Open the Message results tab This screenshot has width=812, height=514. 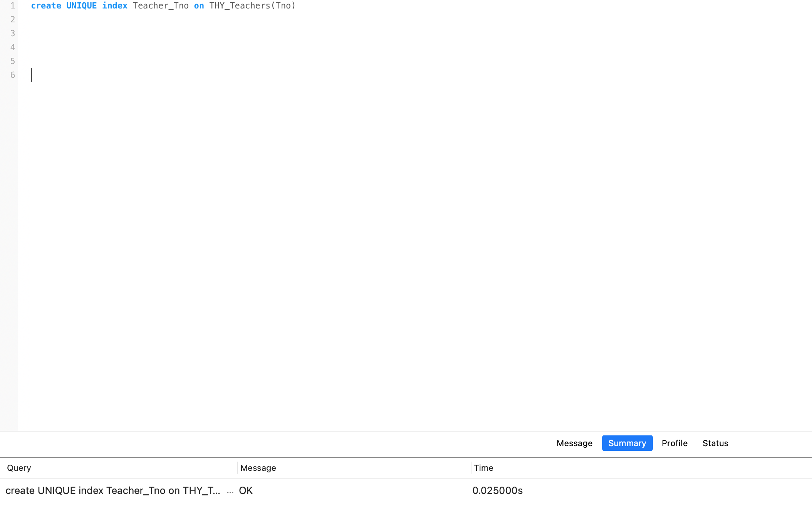point(574,443)
